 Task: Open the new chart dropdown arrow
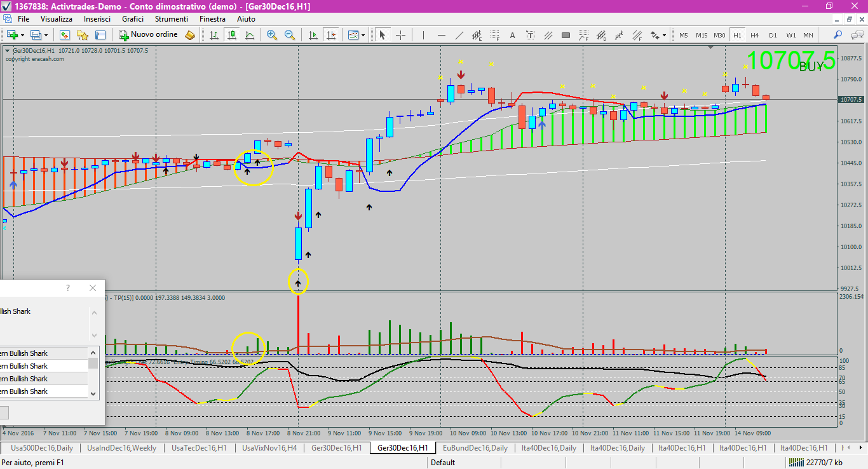(22, 35)
